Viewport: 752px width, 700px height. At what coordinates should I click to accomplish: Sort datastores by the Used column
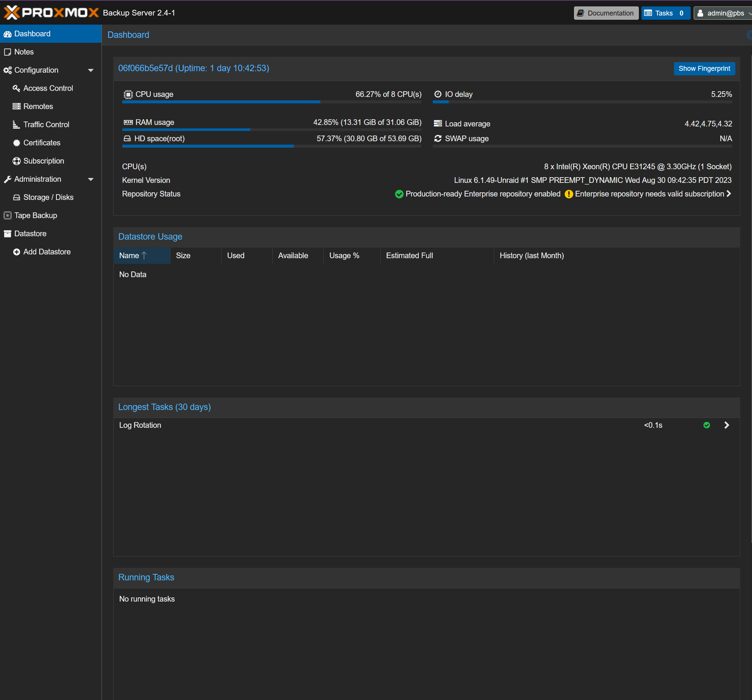236,256
